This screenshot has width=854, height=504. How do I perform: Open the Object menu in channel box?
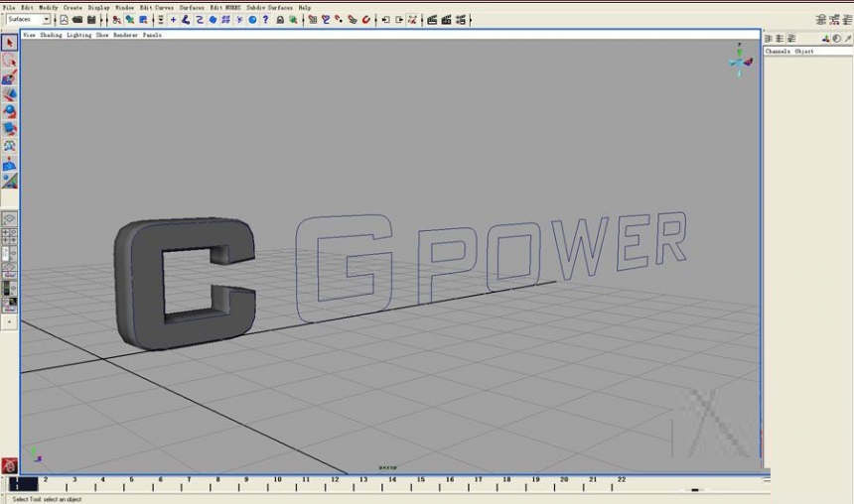[804, 52]
